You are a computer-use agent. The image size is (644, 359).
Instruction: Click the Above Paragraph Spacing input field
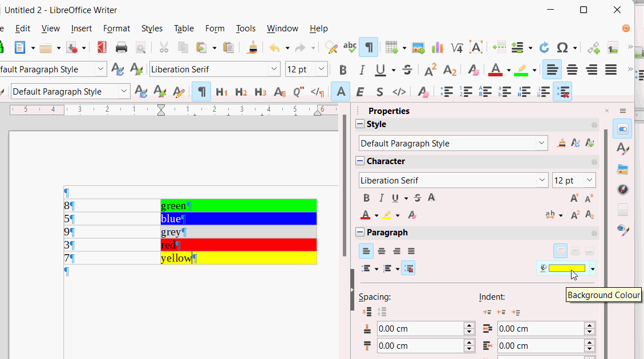click(420, 329)
